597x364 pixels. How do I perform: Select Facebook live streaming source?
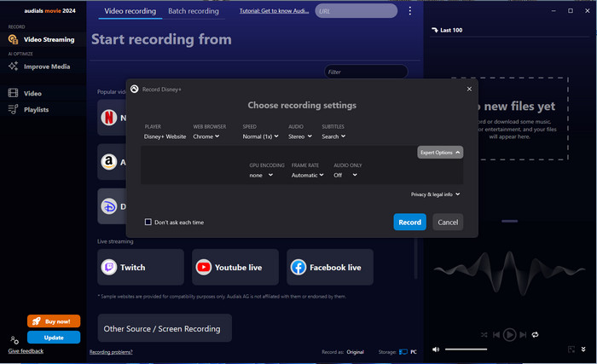pos(330,268)
